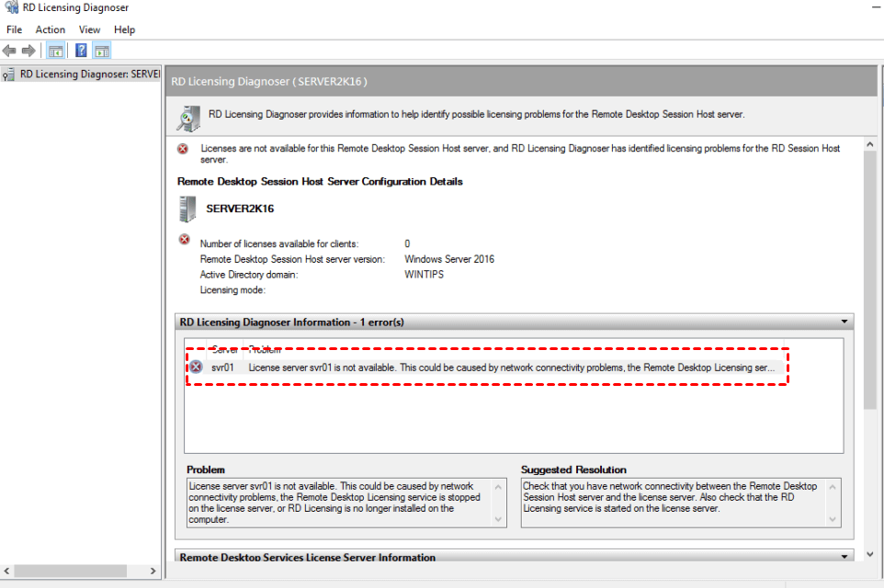The image size is (884, 588).
Task: Open the View menu
Action: pyautogui.click(x=89, y=30)
